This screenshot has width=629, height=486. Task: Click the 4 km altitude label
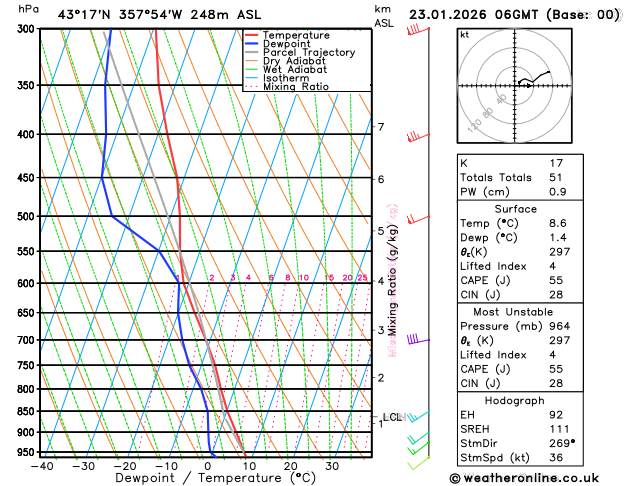point(381,281)
